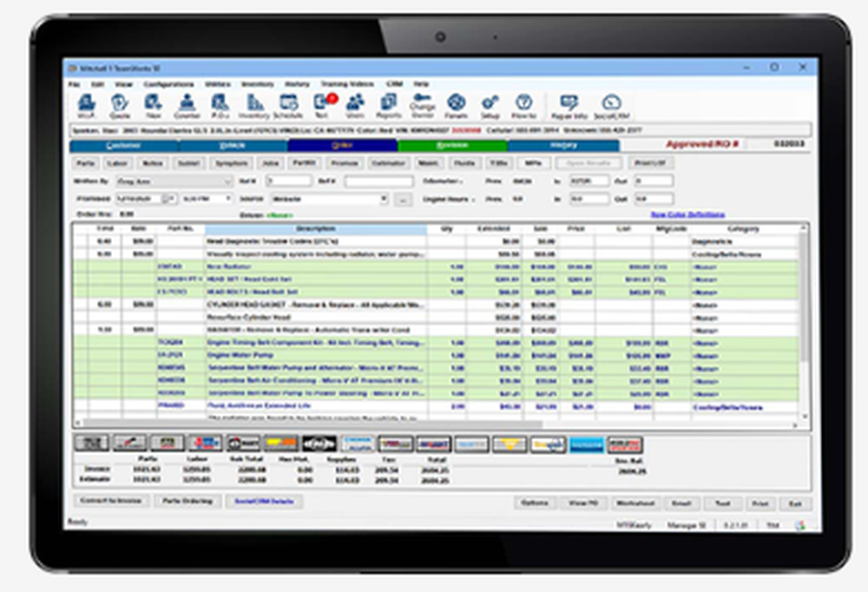Switch to the History tab
This screenshot has height=592, width=868.
pyautogui.click(x=563, y=146)
